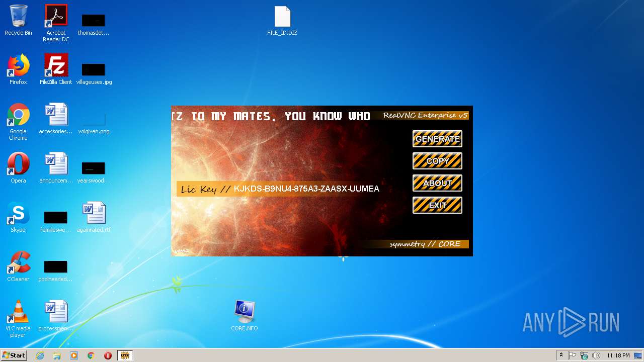Open the Windows Start menu
Viewport: 644px width, 362px height.
[14, 355]
